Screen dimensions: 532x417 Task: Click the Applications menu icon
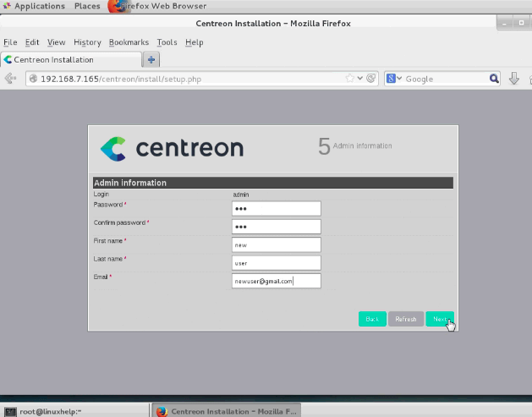[7, 6]
